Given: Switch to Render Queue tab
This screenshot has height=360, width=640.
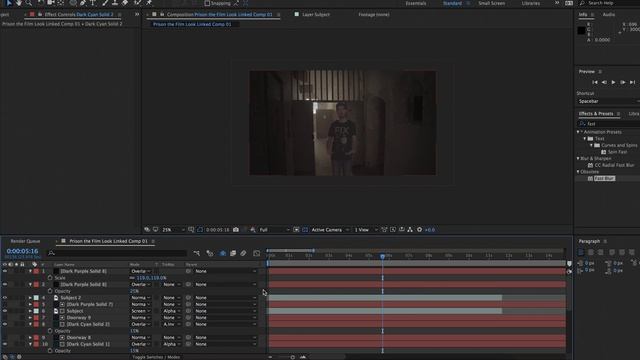Looking at the screenshot, I should click(x=25, y=241).
